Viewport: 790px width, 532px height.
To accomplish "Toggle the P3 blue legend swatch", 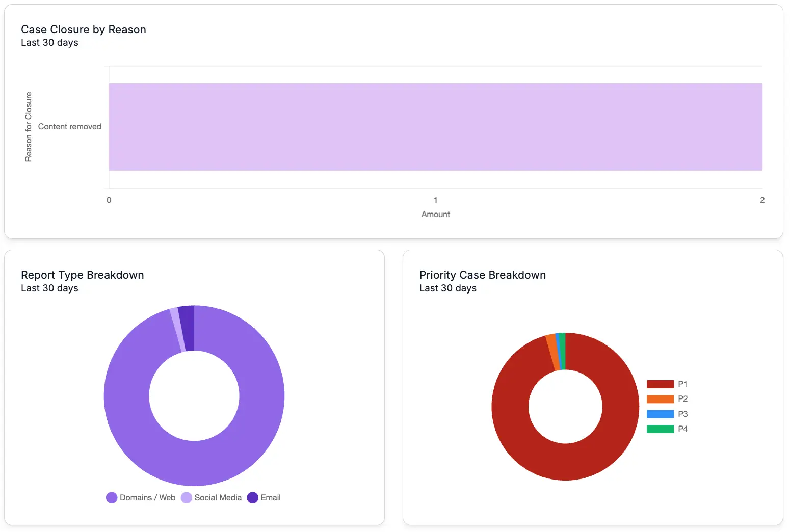I will click(660, 414).
